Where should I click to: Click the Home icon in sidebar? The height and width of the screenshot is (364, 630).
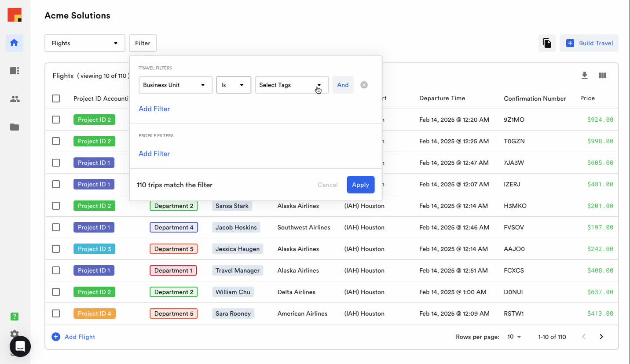coord(14,43)
